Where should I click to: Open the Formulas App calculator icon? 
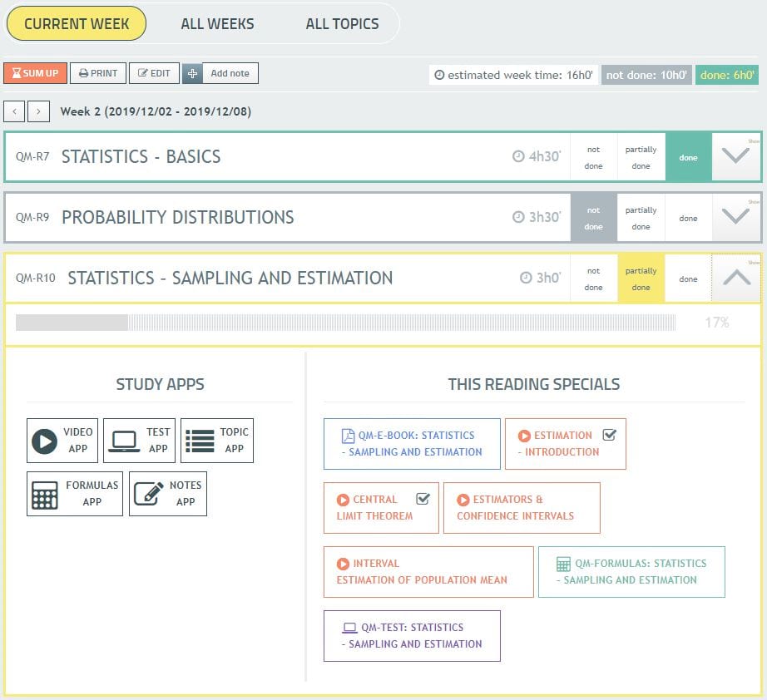(x=45, y=494)
